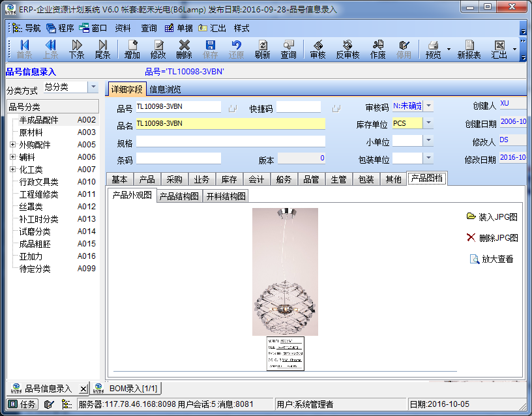Click the 反审核 un-approve icon
This screenshot has width=532, height=416.
coord(347,50)
